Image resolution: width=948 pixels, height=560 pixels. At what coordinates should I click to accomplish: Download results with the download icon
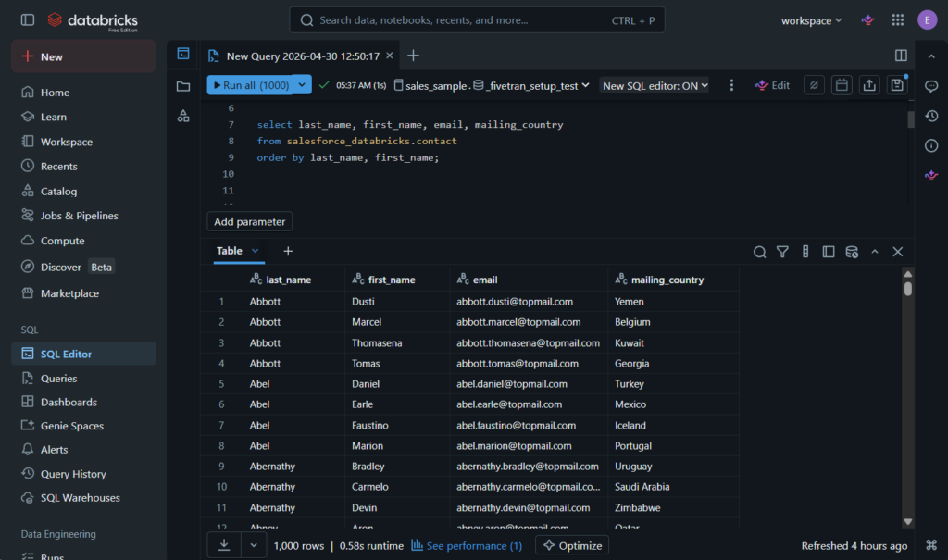(x=224, y=545)
